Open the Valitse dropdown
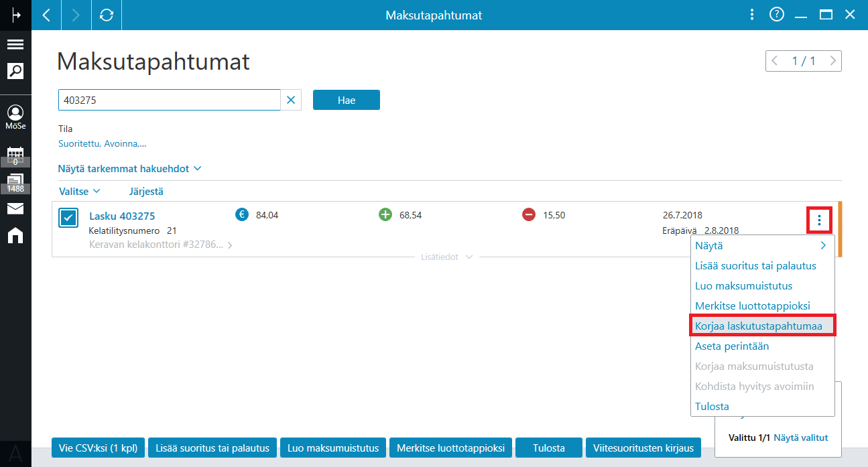The height and width of the screenshot is (467, 868). coord(80,192)
